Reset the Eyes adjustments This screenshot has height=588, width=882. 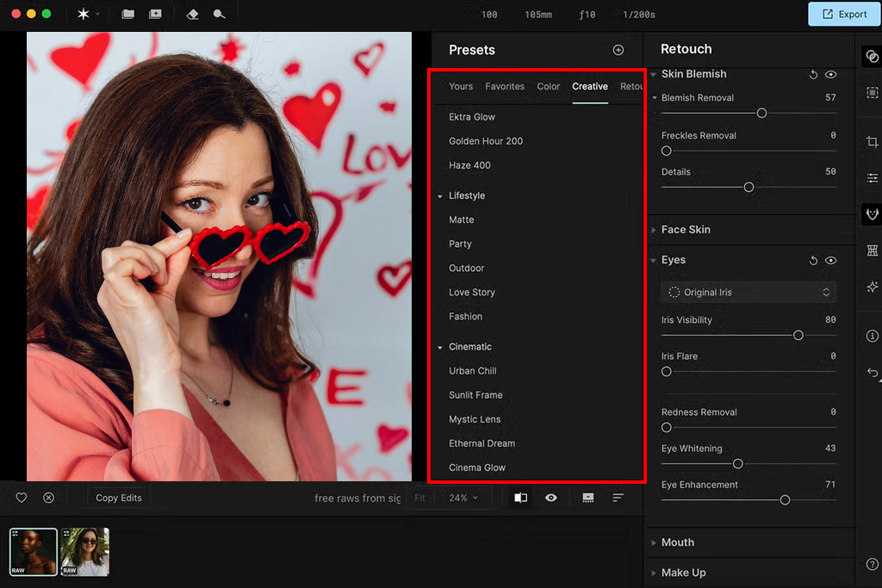813,260
